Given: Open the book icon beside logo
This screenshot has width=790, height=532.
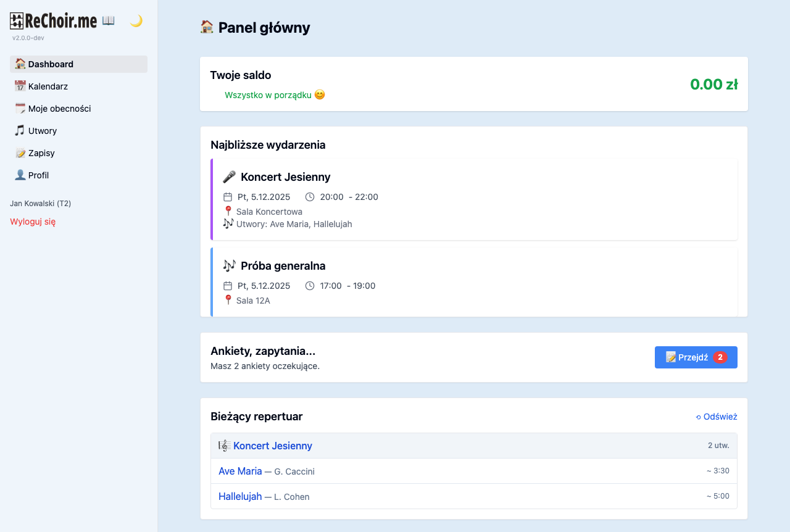Looking at the screenshot, I should (x=109, y=21).
